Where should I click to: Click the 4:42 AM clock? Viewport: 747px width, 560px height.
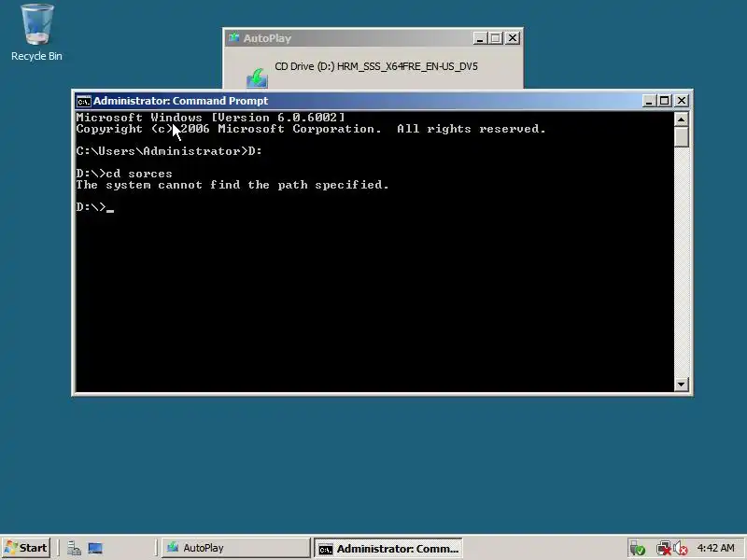[x=715, y=548]
